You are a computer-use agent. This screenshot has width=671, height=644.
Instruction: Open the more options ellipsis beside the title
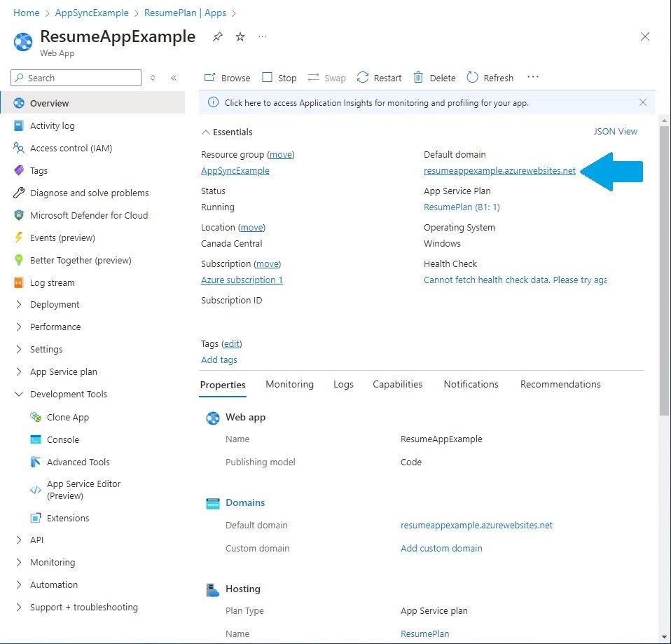263,37
